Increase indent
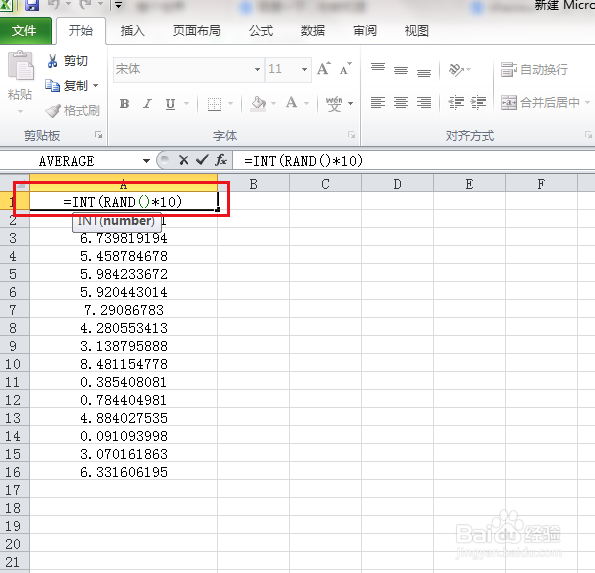This screenshot has width=595, height=573. pyautogui.click(x=478, y=102)
